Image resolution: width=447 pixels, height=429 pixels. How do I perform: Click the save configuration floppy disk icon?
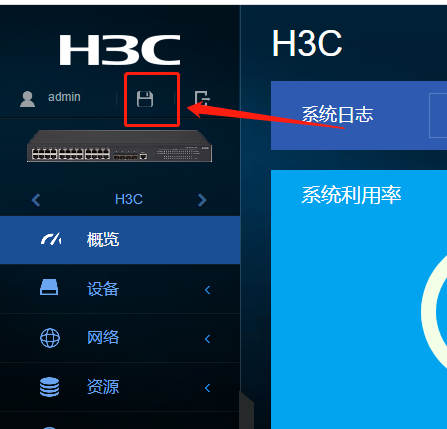coord(145,99)
